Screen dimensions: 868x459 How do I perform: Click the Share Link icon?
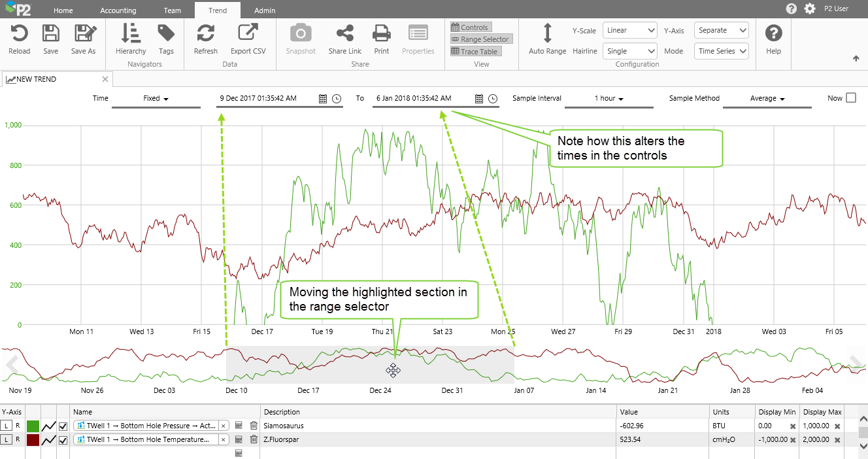click(x=344, y=33)
